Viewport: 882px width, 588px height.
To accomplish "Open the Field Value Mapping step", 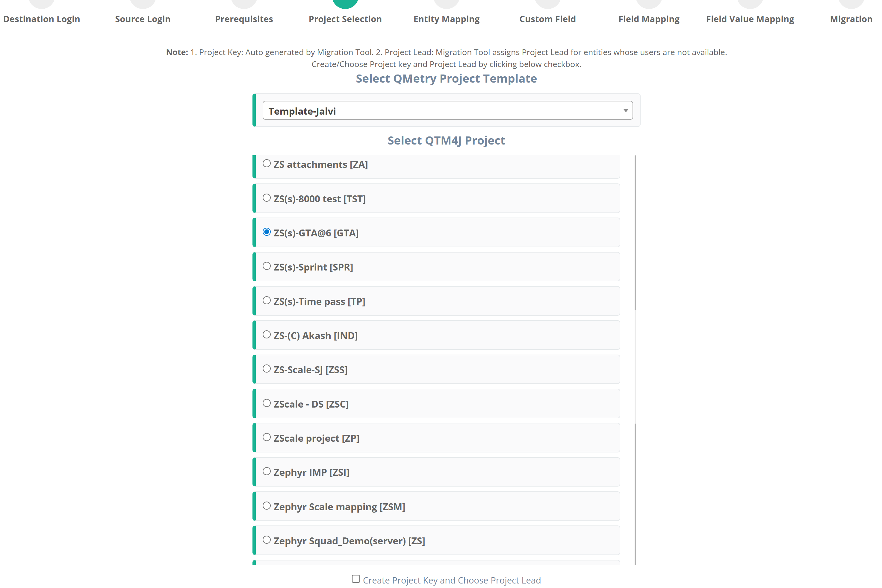I will (750, 19).
